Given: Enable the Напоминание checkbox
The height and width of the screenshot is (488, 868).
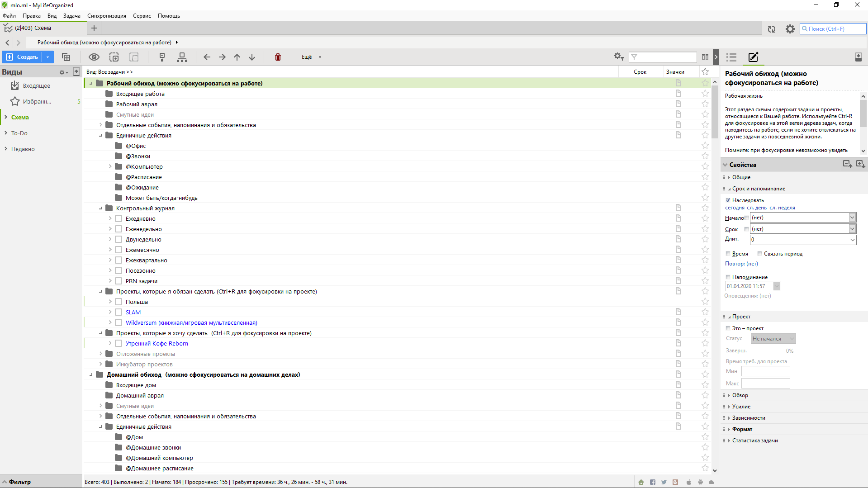Looking at the screenshot, I should [x=728, y=277].
